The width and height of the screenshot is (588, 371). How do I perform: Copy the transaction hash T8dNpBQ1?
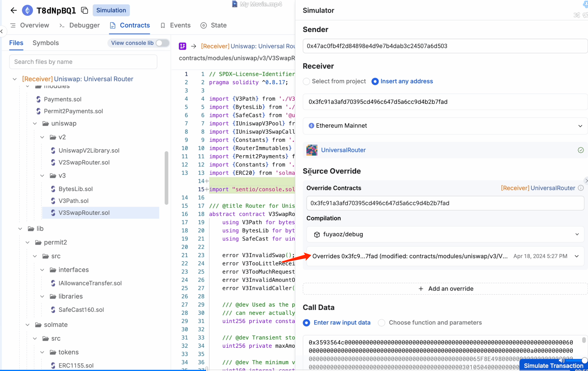[85, 10]
